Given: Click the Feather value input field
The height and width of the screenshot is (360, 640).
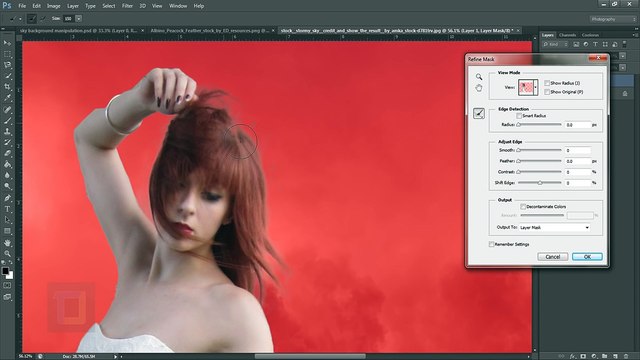Looking at the screenshot, I should tap(578, 161).
